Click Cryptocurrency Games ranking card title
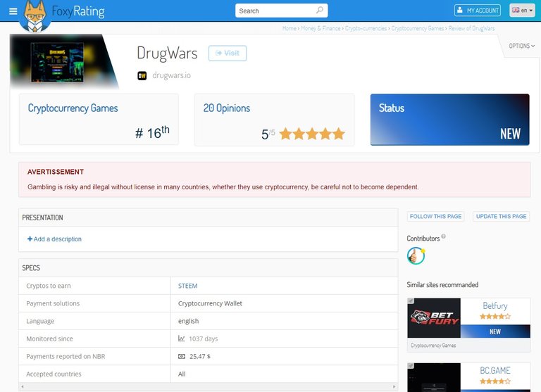The width and height of the screenshot is (541, 392). coord(73,108)
